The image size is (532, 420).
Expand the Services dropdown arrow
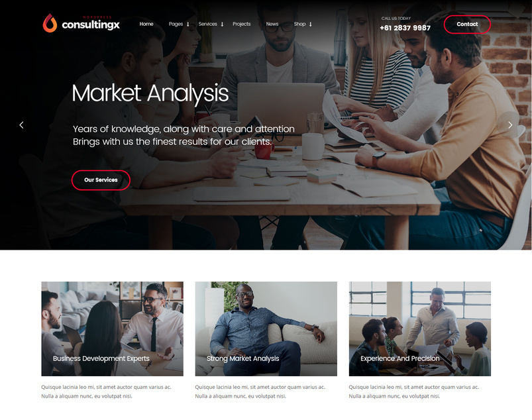[222, 24]
